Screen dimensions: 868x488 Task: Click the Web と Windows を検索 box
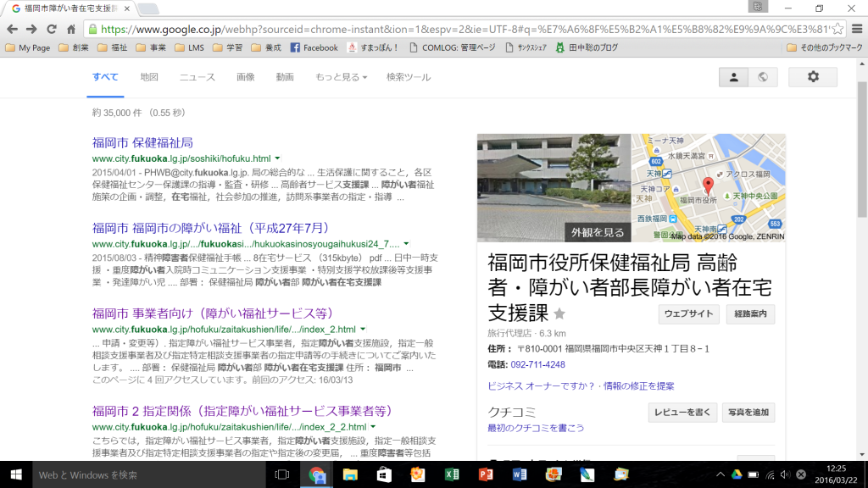(147, 474)
